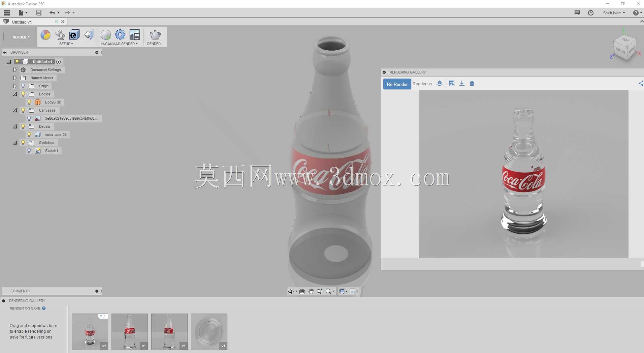Redo the last undone action
Screen dimensions: 644x353
point(67,13)
